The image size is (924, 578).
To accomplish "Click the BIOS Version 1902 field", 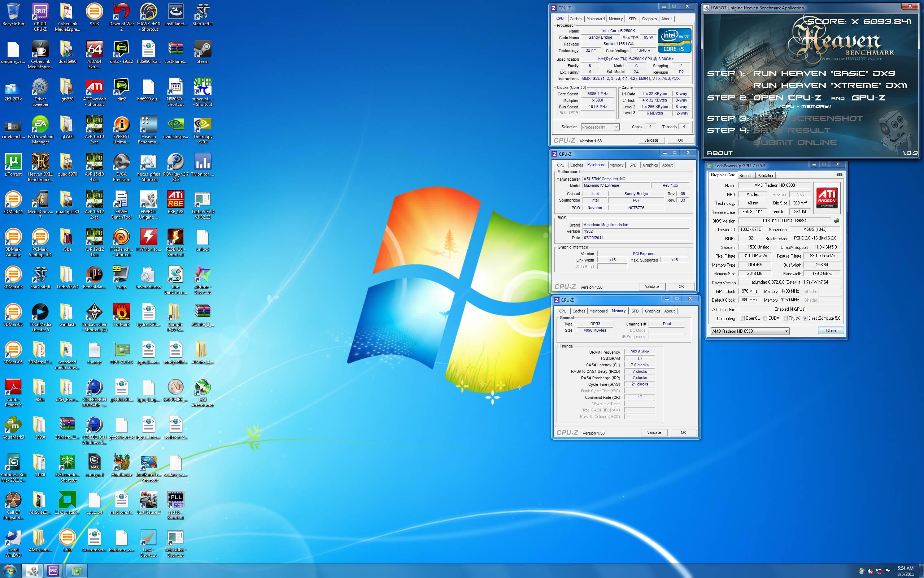I will click(636, 231).
